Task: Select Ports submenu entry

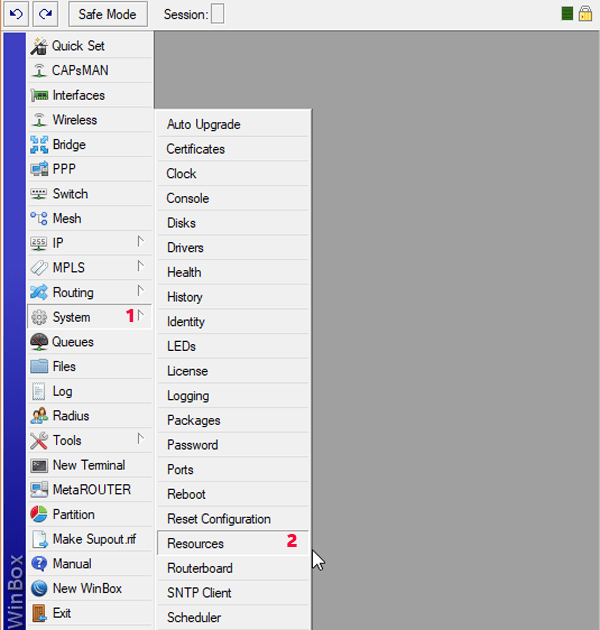Action: click(233, 470)
